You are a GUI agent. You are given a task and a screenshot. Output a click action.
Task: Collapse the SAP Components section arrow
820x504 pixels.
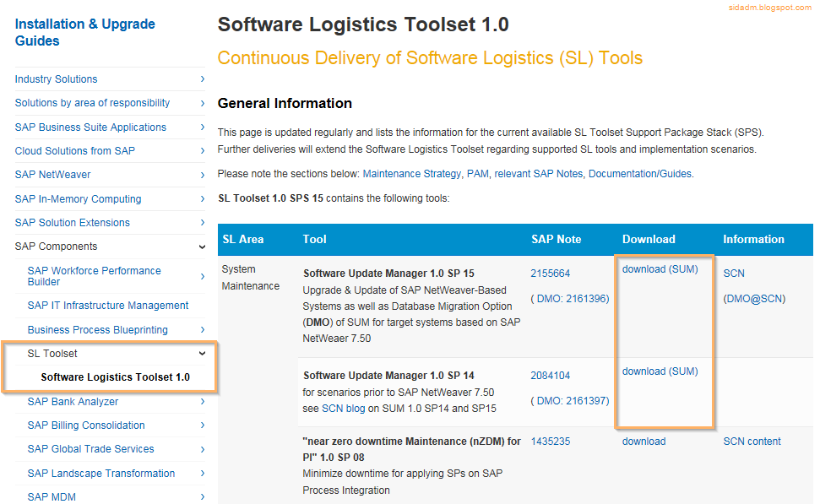click(x=203, y=247)
